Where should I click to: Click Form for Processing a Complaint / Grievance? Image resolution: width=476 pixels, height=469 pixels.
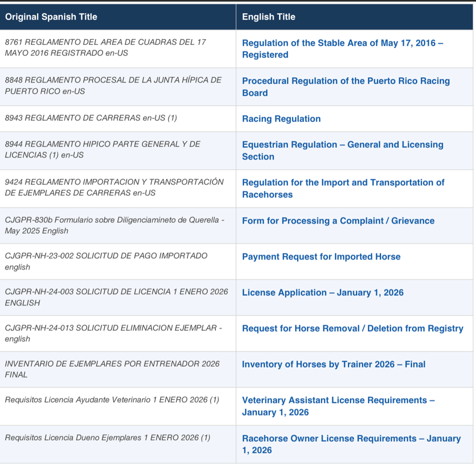[338, 220]
